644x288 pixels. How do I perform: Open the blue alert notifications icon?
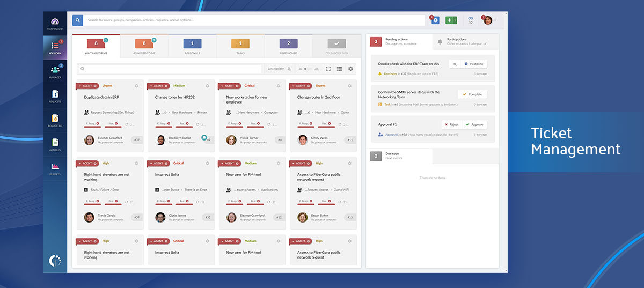(435, 20)
